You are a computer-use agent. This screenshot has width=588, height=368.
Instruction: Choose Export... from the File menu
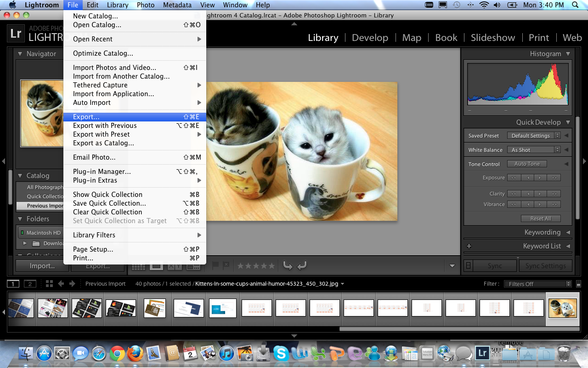click(x=86, y=117)
